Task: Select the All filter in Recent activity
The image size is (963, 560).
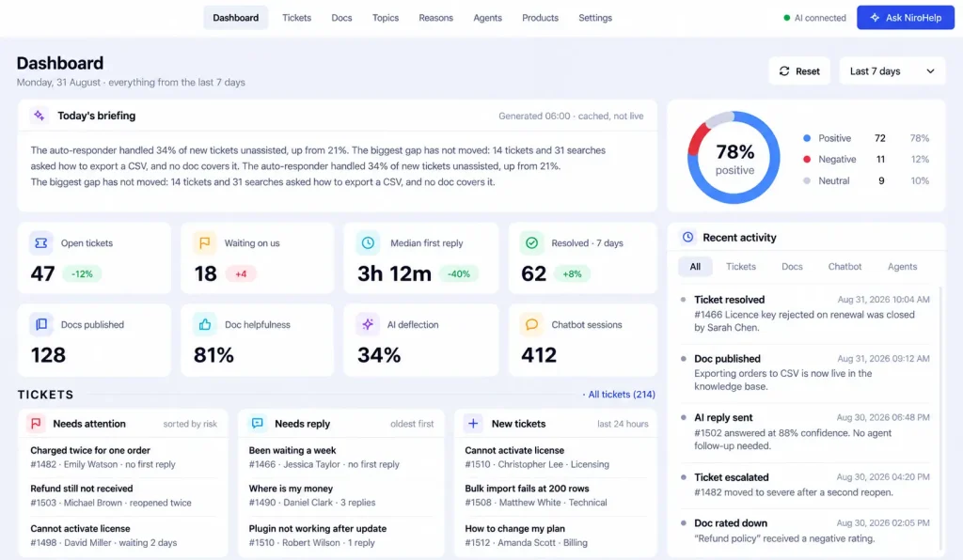Action: pos(695,266)
